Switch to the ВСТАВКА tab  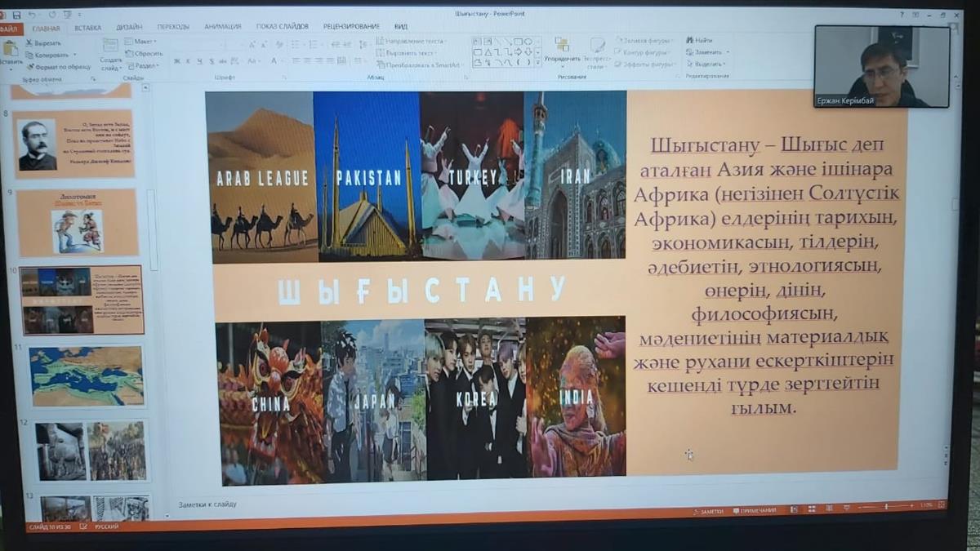[87, 28]
